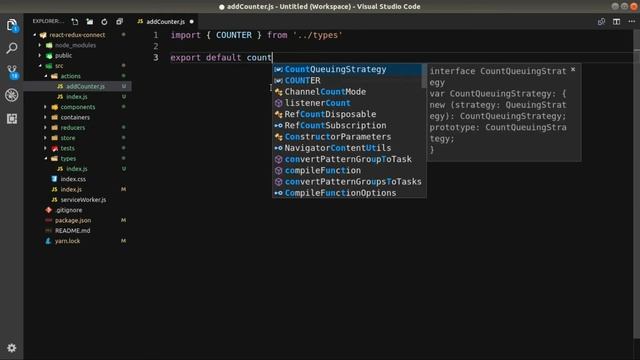Open the editor More Actions ellipsis
The height and width of the screenshot is (360, 640).
pyautogui.click(x=631, y=22)
